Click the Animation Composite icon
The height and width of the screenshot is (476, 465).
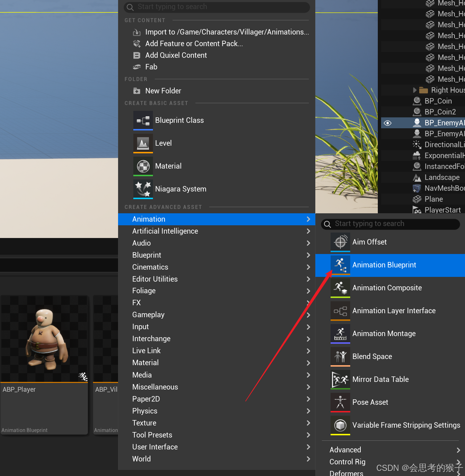click(x=340, y=288)
